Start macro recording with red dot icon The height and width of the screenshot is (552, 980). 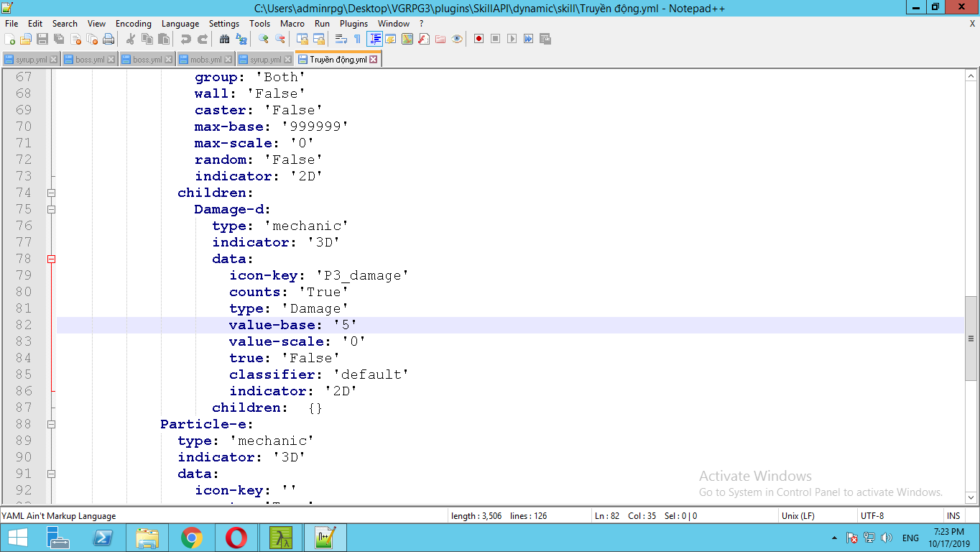click(x=479, y=39)
